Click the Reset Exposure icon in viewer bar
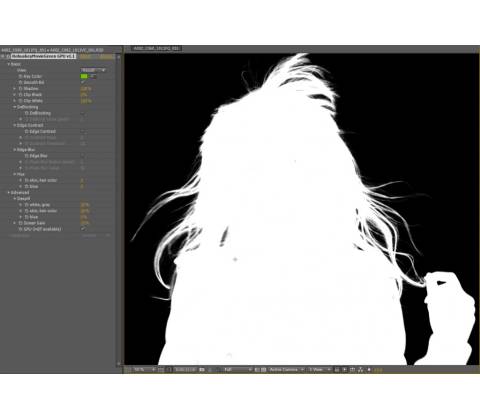This screenshot has width=480, height=420. coord(369,370)
